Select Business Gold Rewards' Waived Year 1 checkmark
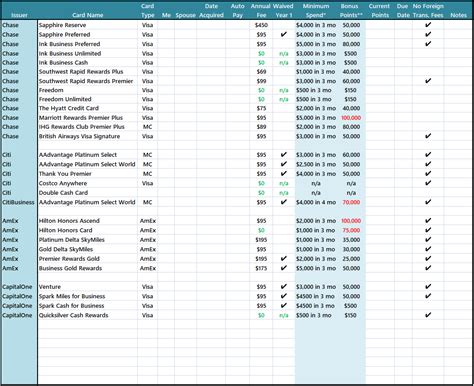Viewport: 474px width, 386px height. pyautogui.click(x=284, y=268)
